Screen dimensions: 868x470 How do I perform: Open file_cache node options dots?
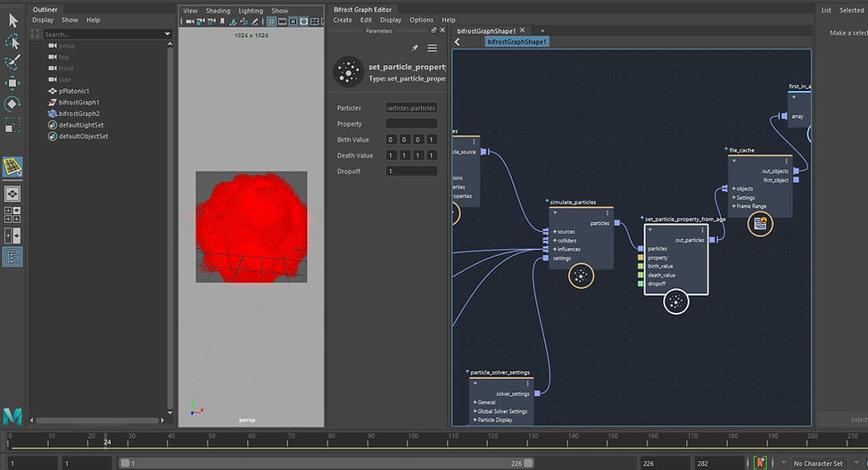point(787,161)
